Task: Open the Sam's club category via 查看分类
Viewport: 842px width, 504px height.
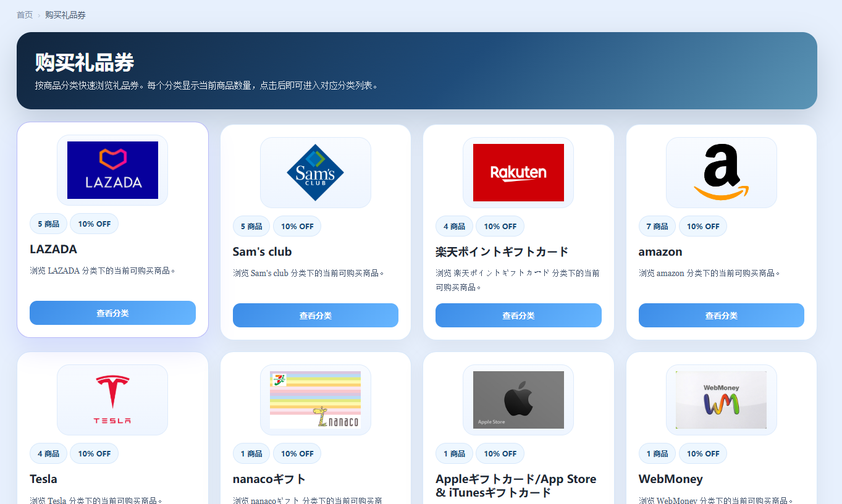Action: click(x=315, y=315)
